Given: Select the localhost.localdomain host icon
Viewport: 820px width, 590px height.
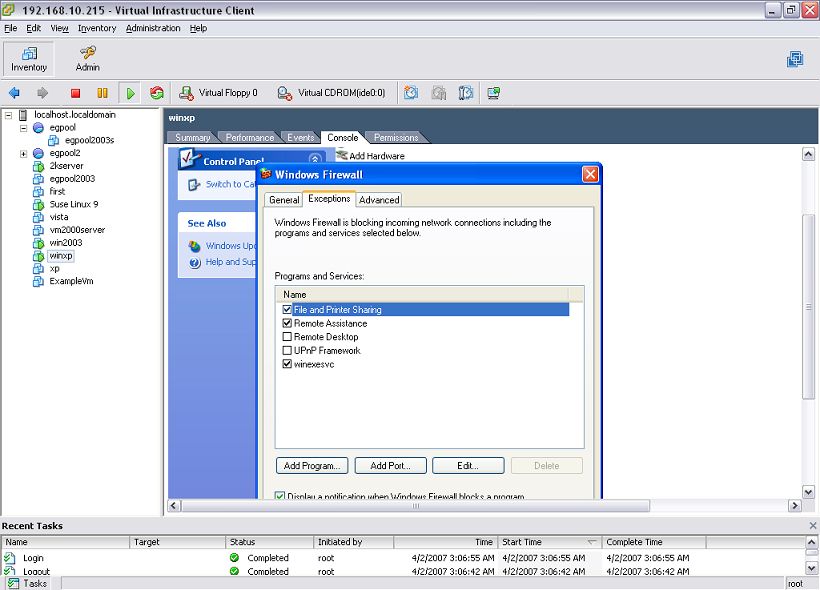Looking at the screenshot, I should (23, 115).
